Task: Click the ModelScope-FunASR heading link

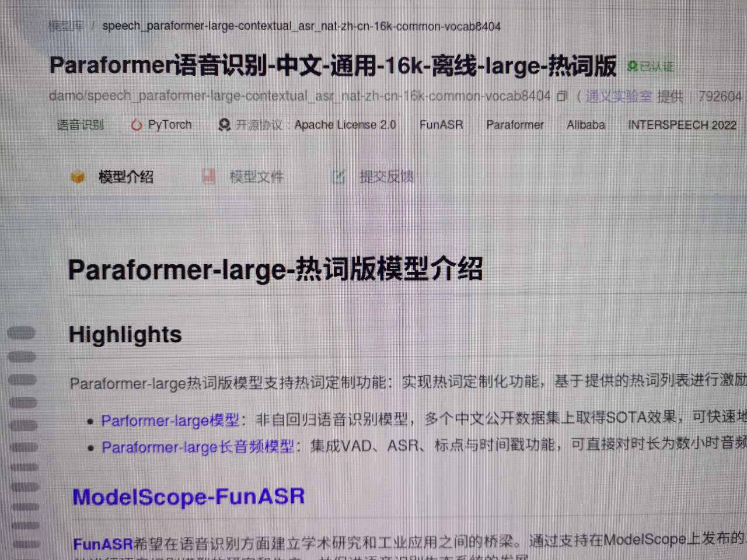Action: [x=189, y=496]
